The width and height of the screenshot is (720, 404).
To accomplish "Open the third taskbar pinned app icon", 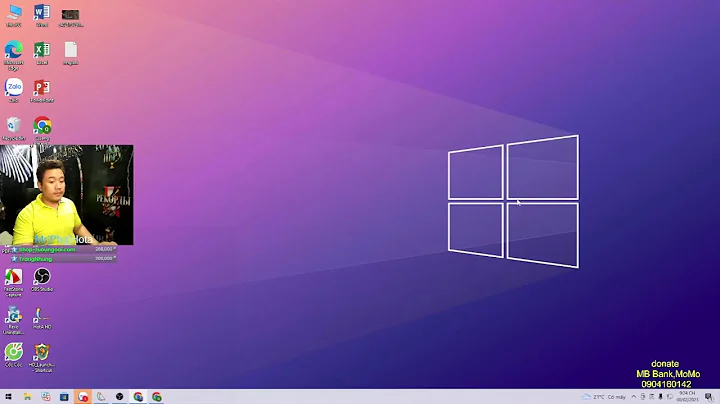I will (45, 397).
